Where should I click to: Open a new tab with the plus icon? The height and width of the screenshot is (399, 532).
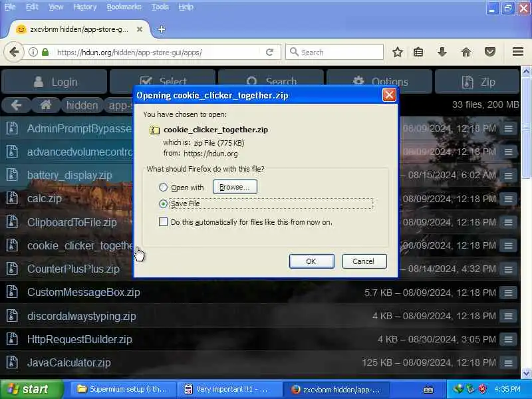click(x=162, y=29)
